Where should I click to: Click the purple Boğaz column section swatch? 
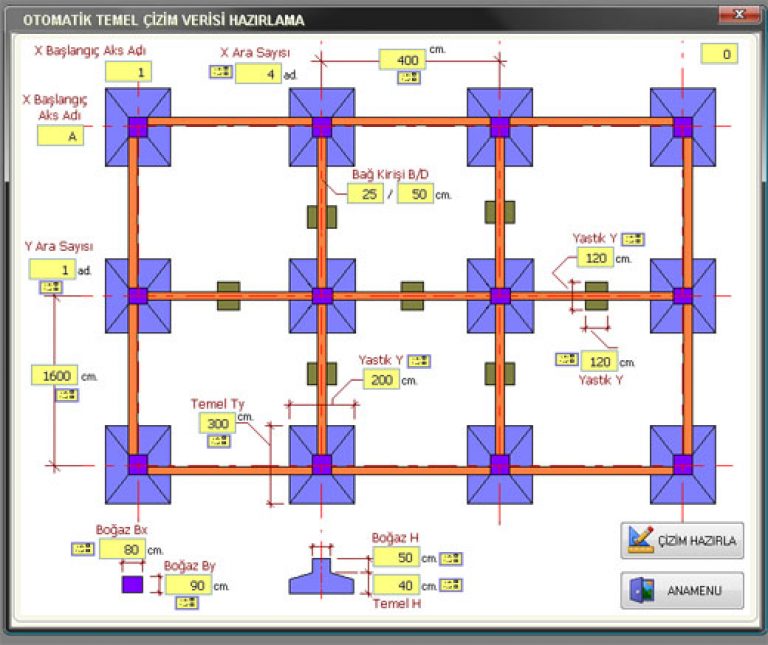132,584
